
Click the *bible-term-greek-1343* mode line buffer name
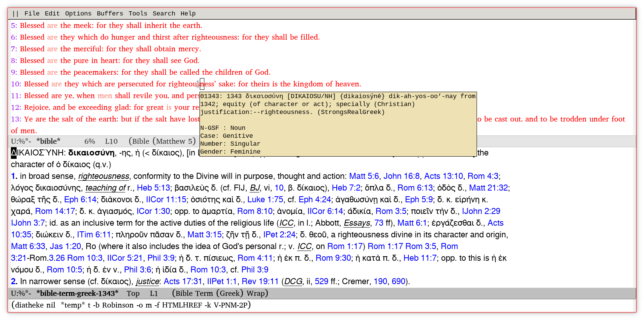pyautogui.click(x=77, y=294)
